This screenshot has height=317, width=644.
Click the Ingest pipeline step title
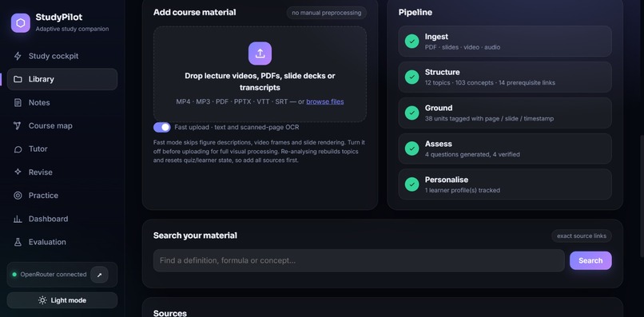pos(436,37)
